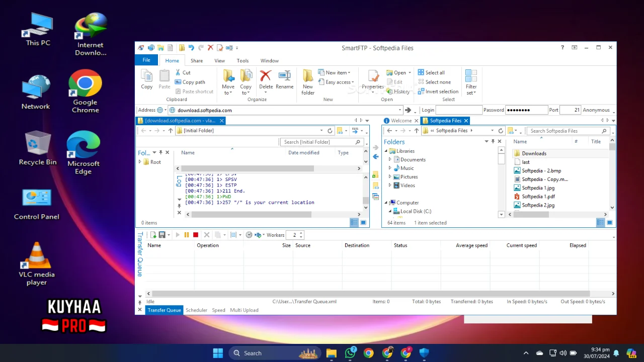
Task: Switch to the Scheduler bottom tab
Action: (x=196, y=310)
